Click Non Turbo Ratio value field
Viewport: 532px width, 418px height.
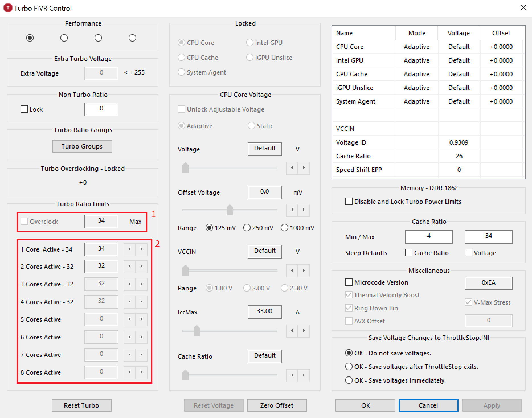(101, 109)
